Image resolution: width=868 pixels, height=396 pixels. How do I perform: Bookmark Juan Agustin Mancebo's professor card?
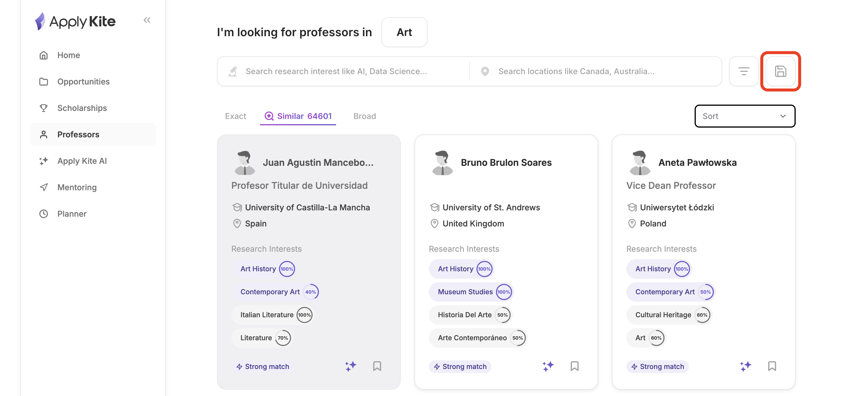tap(377, 366)
